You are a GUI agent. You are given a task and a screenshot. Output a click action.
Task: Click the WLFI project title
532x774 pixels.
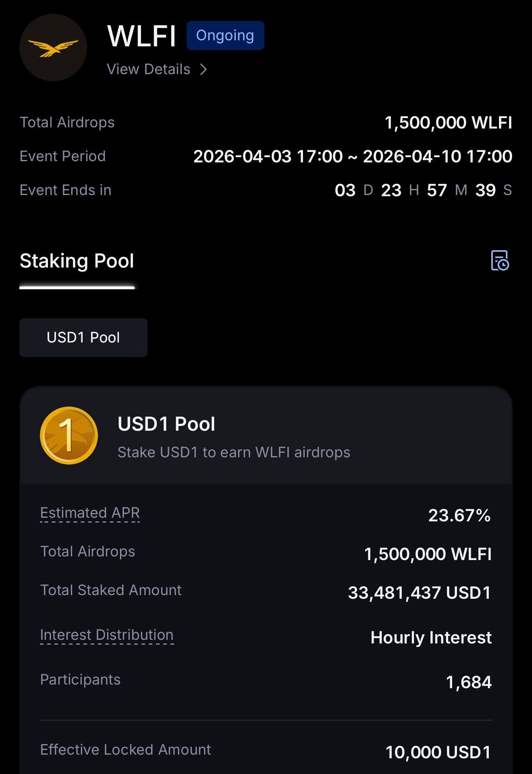coord(141,36)
